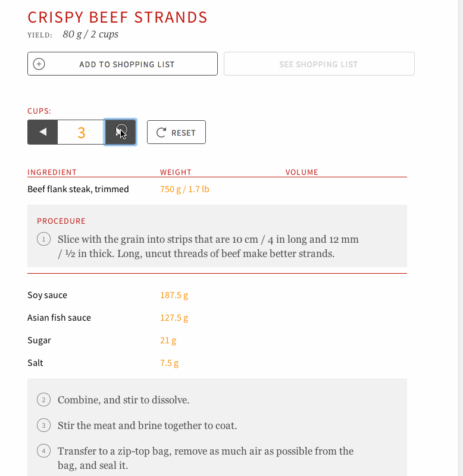Reset the cups quantity
Image resolution: width=463 pixels, height=476 pixels.
(x=176, y=132)
